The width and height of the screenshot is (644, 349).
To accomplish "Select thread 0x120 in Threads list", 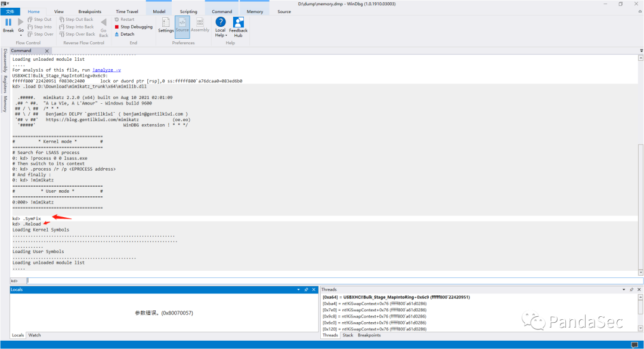I will click(x=374, y=329).
